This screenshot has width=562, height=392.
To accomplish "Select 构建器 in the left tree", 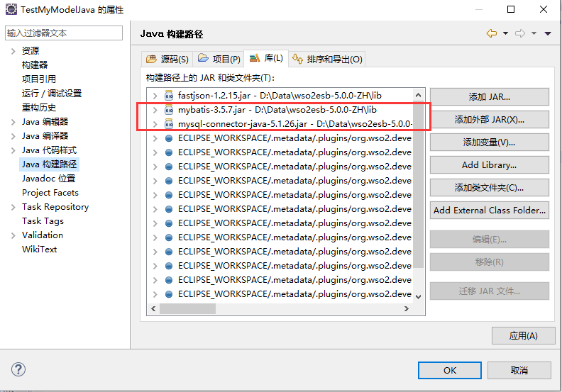I will (35, 65).
